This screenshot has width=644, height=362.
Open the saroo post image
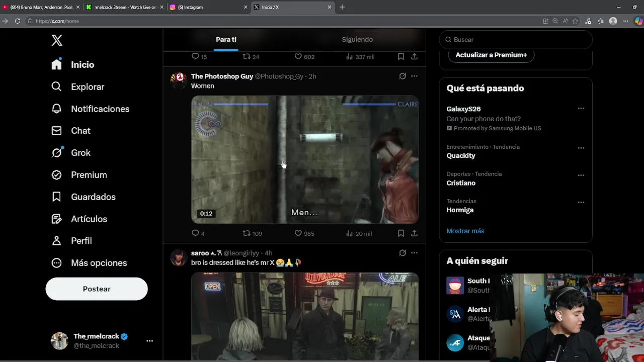pyautogui.click(x=305, y=317)
